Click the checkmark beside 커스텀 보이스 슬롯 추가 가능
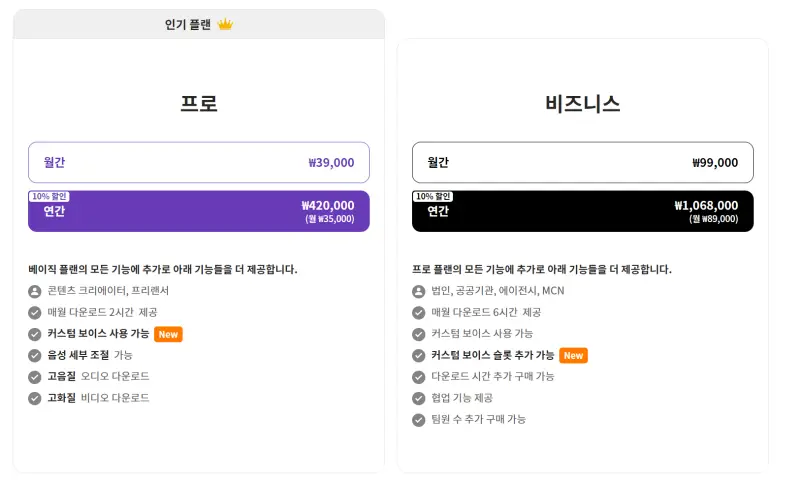 tap(418, 355)
